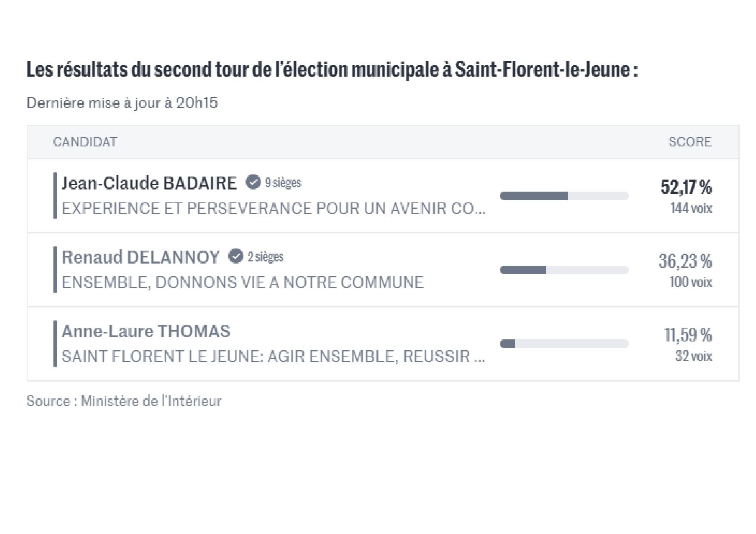Screen dimensions: 756x534
Task: Click the '9 sièges' label
Action: coord(283,183)
